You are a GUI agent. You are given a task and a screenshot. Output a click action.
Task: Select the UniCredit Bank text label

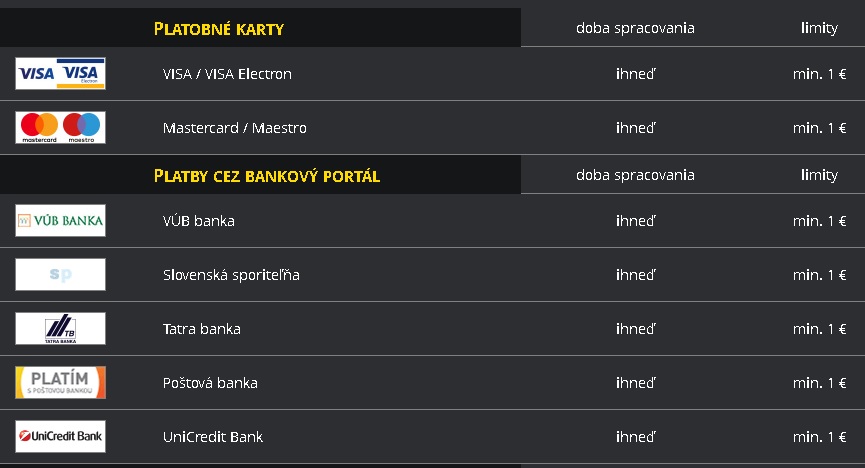coord(212,437)
